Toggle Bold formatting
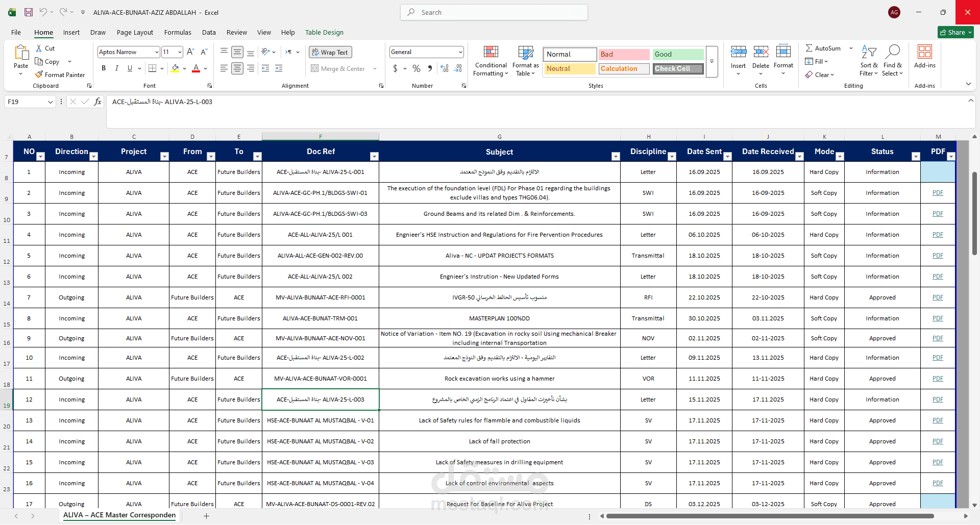The image size is (980, 525). 104,68
